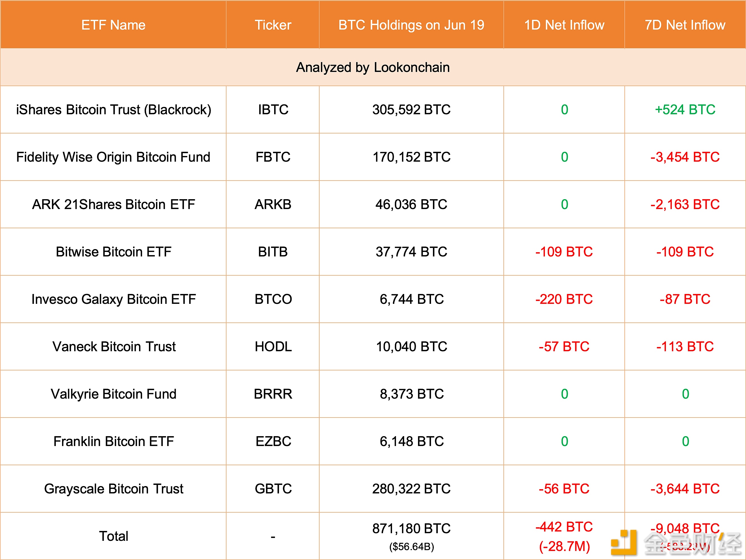Click the 37,774 BTC holdings value
This screenshot has height=560, width=746.
click(x=411, y=252)
